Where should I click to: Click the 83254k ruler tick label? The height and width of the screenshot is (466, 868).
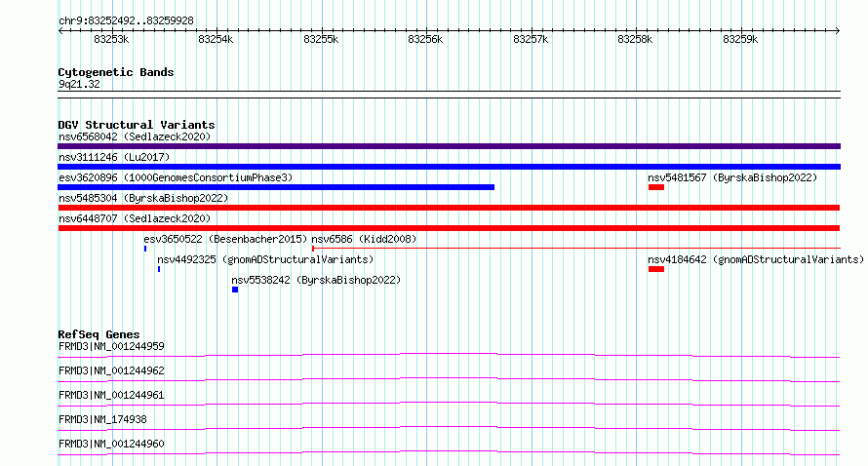[216, 40]
